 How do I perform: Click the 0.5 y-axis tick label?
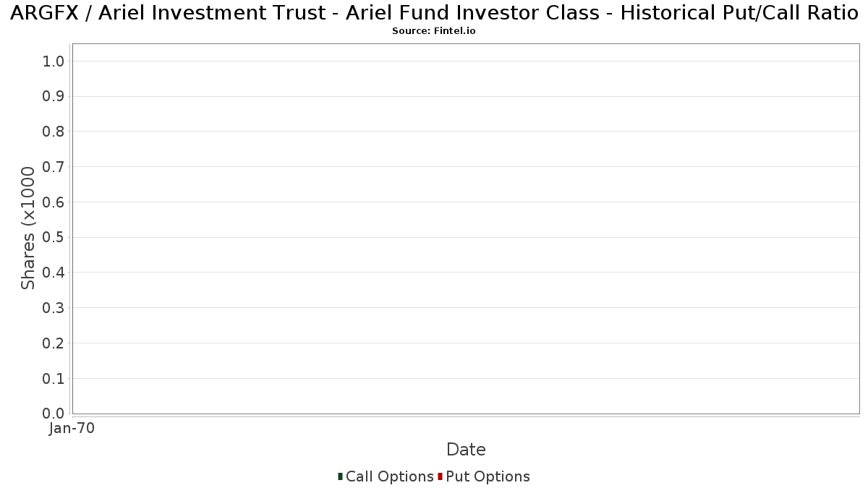pyautogui.click(x=54, y=238)
